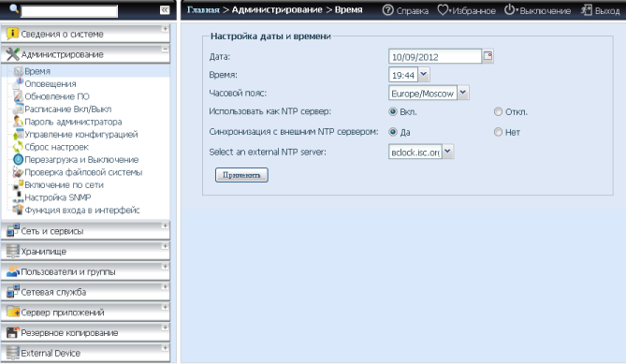Click the date input field 10/09/2012

click(x=435, y=56)
